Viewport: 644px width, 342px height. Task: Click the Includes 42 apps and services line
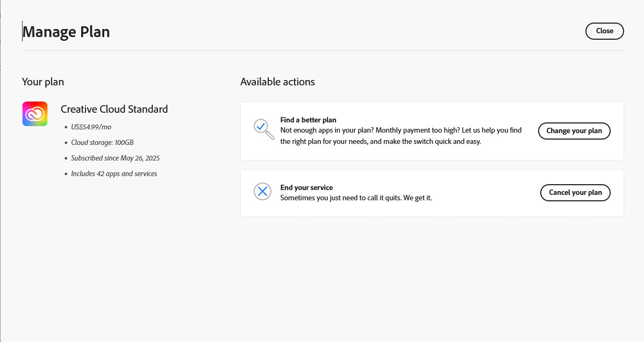click(114, 174)
